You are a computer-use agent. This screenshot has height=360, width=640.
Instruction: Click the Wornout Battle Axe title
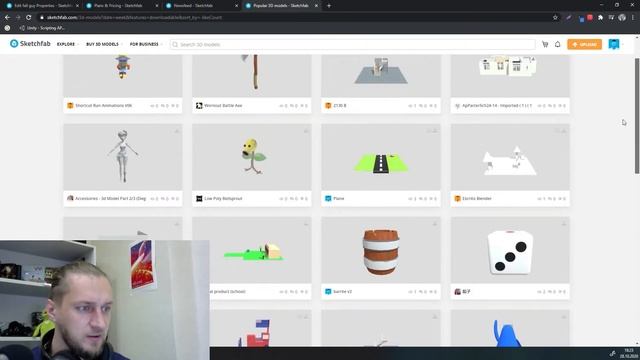223,105
